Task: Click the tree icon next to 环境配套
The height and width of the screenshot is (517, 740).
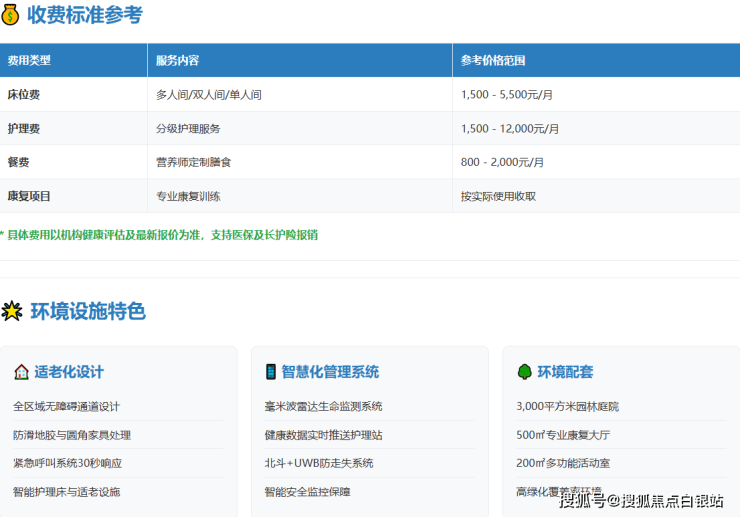Action: (x=524, y=372)
